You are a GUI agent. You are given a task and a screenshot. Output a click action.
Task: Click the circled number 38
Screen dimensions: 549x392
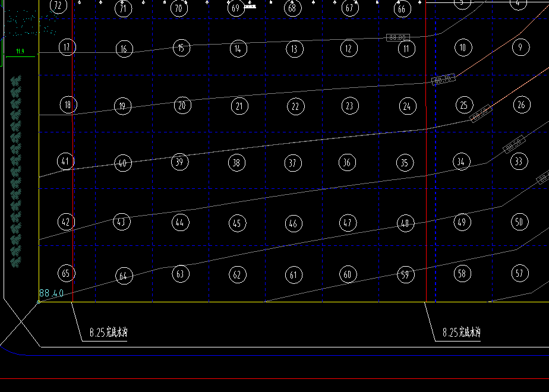236,163
